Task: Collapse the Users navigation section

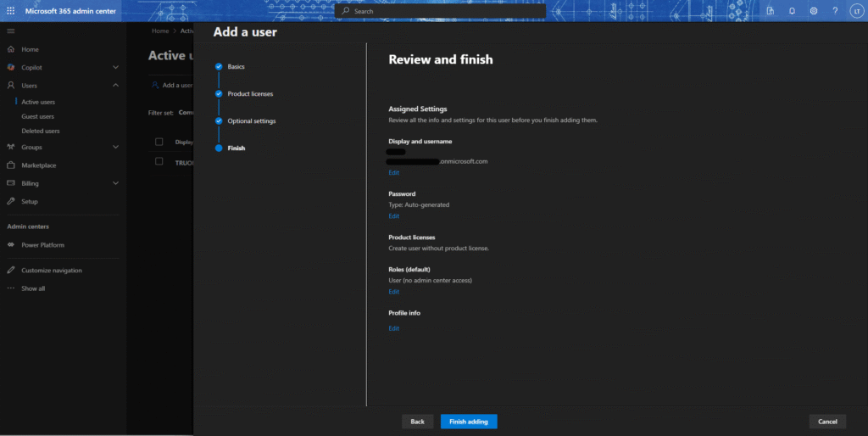Action: (x=115, y=86)
